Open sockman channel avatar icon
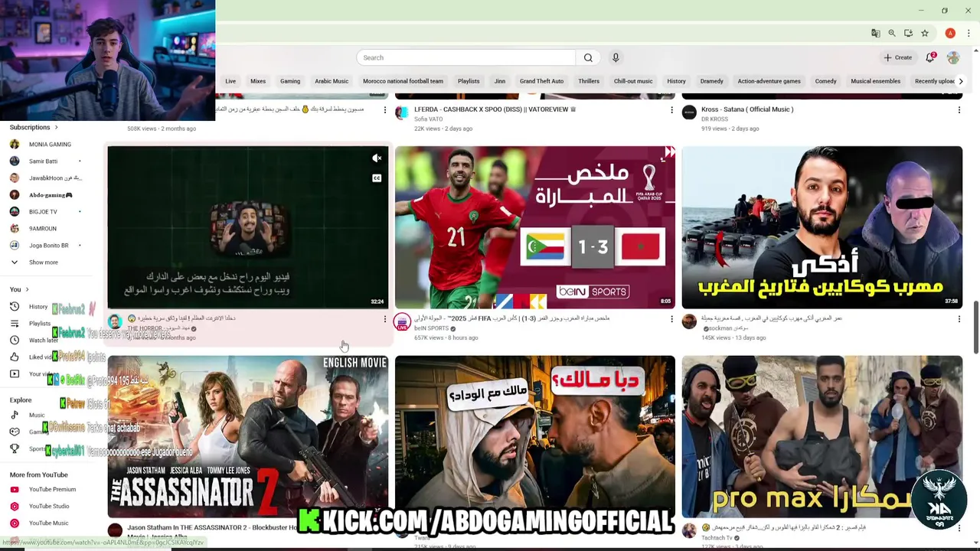 click(689, 322)
